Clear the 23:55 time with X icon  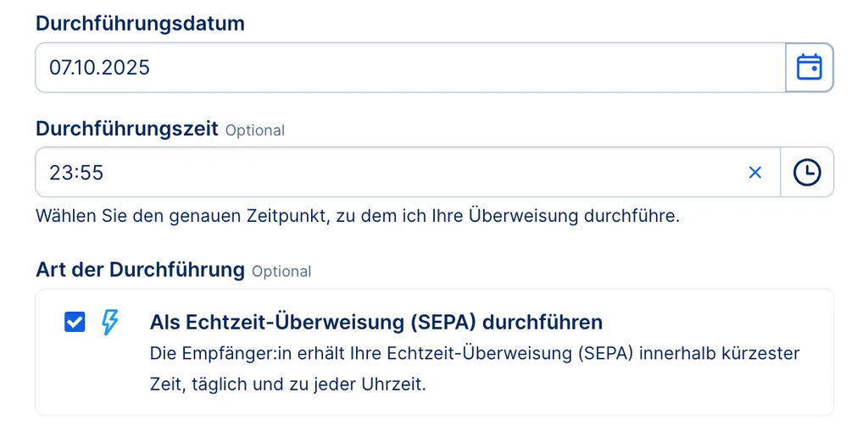754,173
